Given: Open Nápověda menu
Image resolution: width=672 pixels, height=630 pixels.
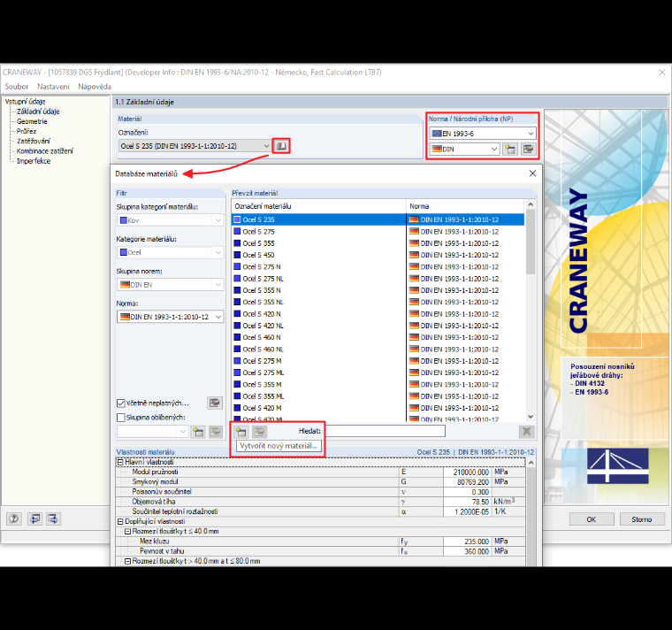Looking at the screenshot, I should click(x=95, y=86).
